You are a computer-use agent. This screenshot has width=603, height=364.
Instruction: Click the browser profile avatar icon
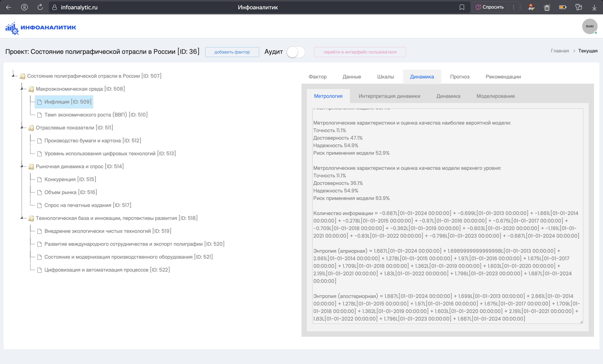coord(531,7)
